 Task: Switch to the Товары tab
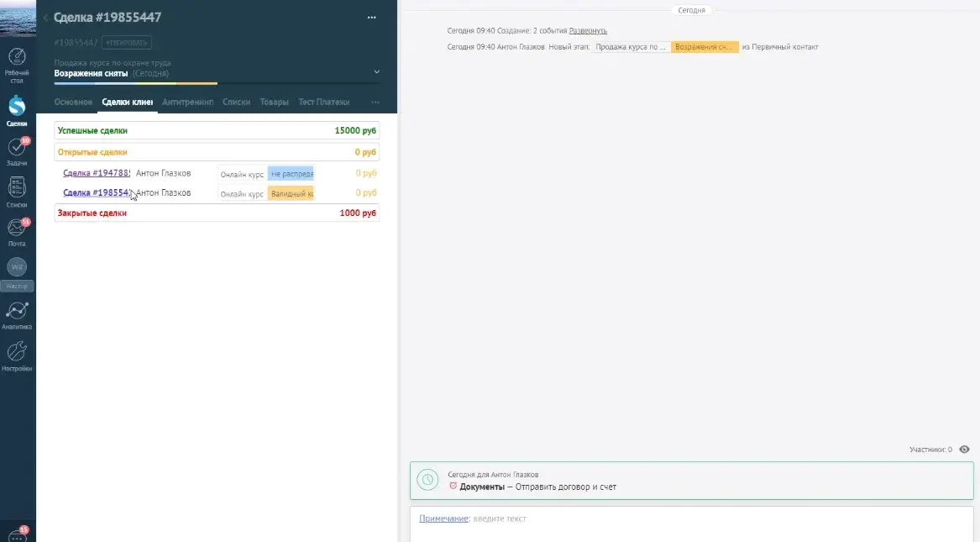[274, 102]
